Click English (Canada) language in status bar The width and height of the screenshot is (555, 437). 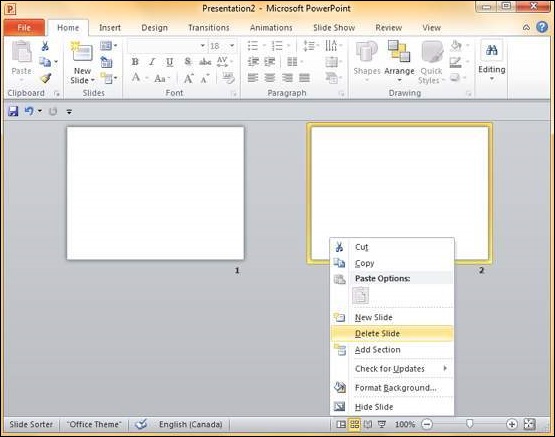[x=190, y=424]
